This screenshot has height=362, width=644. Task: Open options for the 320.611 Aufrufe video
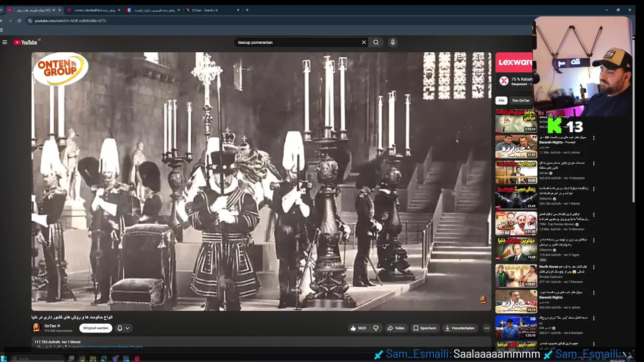[x=594, y=318]
